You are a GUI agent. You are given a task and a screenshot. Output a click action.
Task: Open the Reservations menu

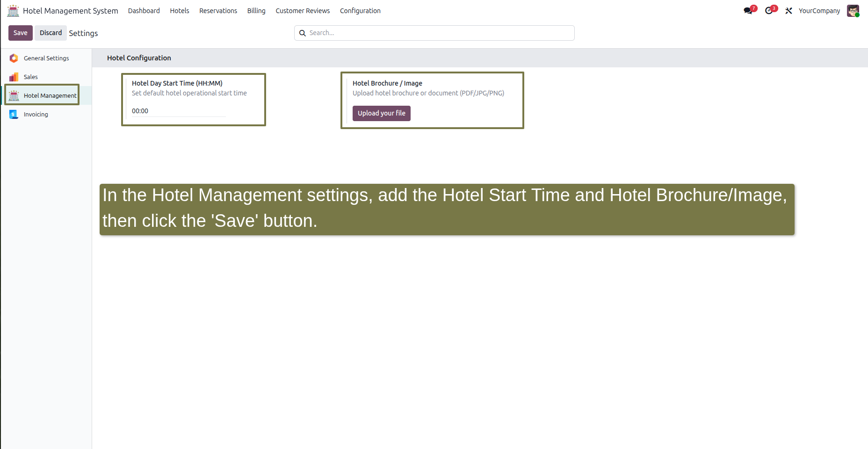point(218,11)
